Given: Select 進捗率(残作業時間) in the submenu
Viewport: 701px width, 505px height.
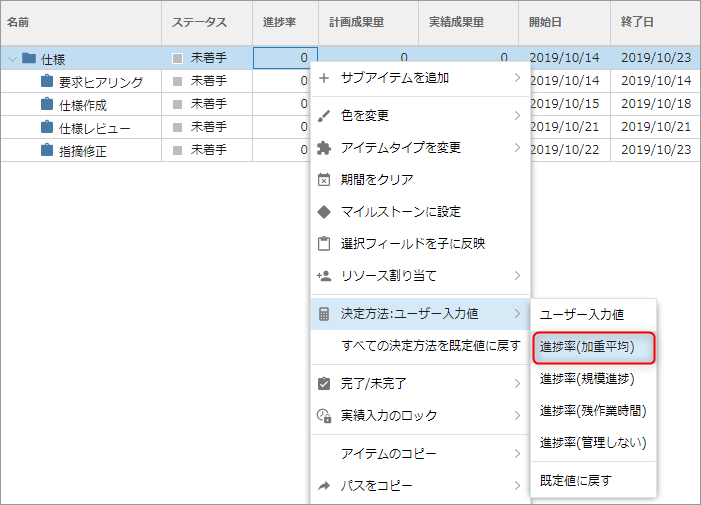Looking at the screenshot, I should coord(593,411).
